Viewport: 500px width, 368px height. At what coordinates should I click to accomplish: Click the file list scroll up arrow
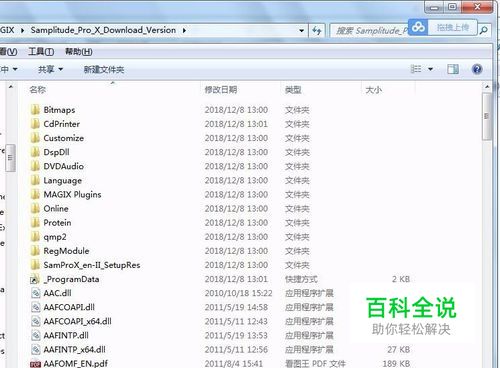[x=487, y=87]
